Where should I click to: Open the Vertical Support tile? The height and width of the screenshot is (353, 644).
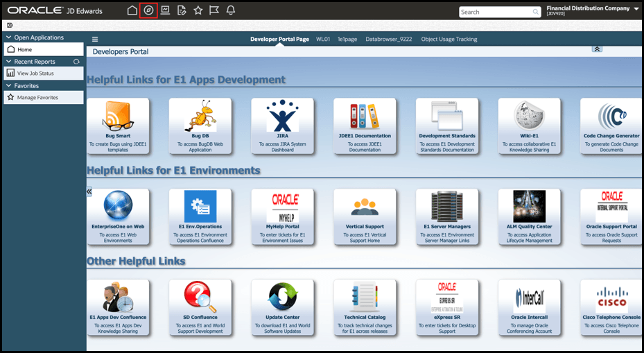(365, 217)
